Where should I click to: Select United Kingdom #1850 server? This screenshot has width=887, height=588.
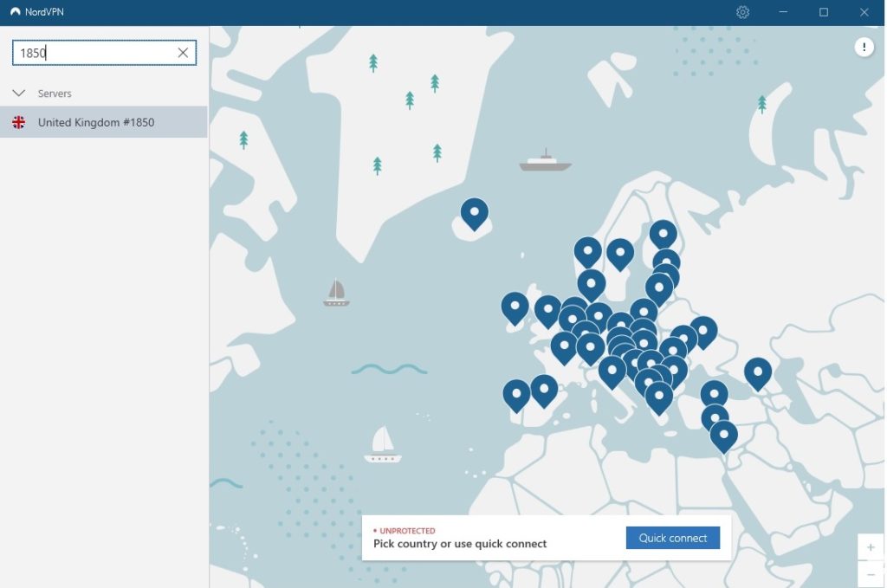104,122
